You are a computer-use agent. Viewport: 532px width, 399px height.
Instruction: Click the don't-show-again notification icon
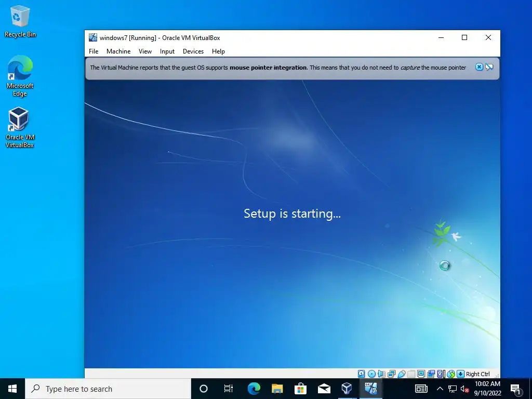point(489,67)
